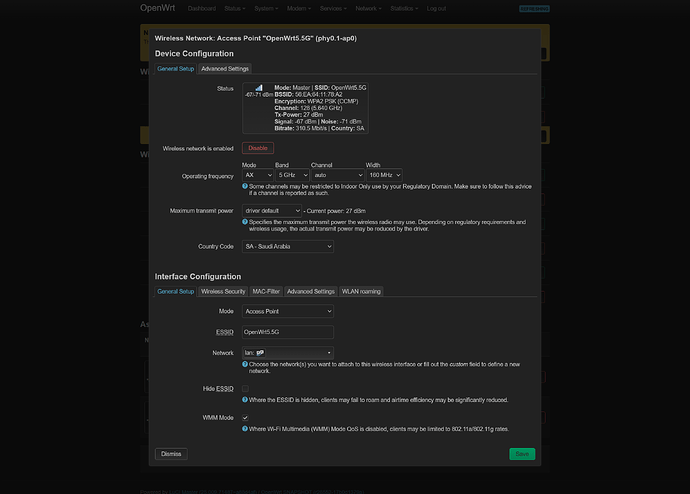Click the REFRESHING status badge

pyautogui.click(x=534, y=9)
